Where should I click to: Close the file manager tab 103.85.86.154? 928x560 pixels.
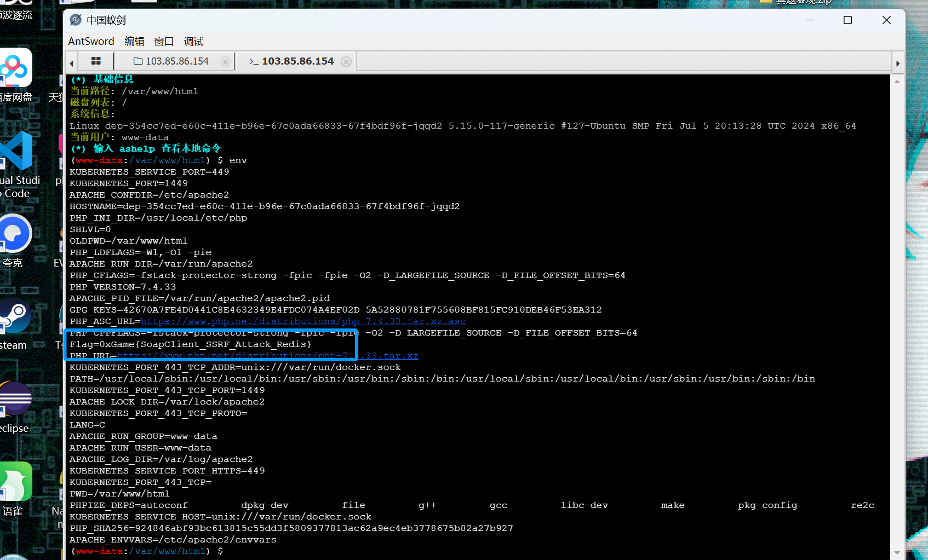click(x=225, y=62)
